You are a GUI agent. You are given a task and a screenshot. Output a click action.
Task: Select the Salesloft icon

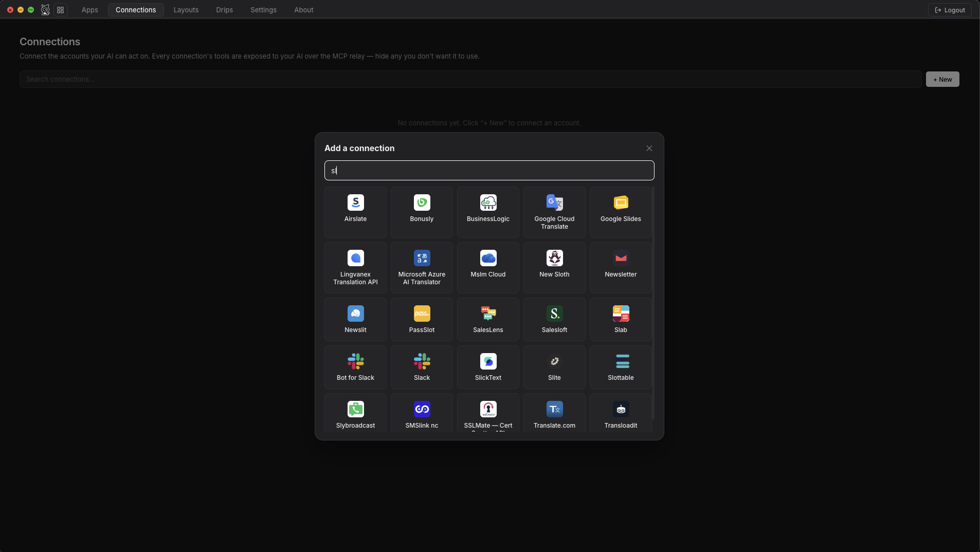coord(554,314)
